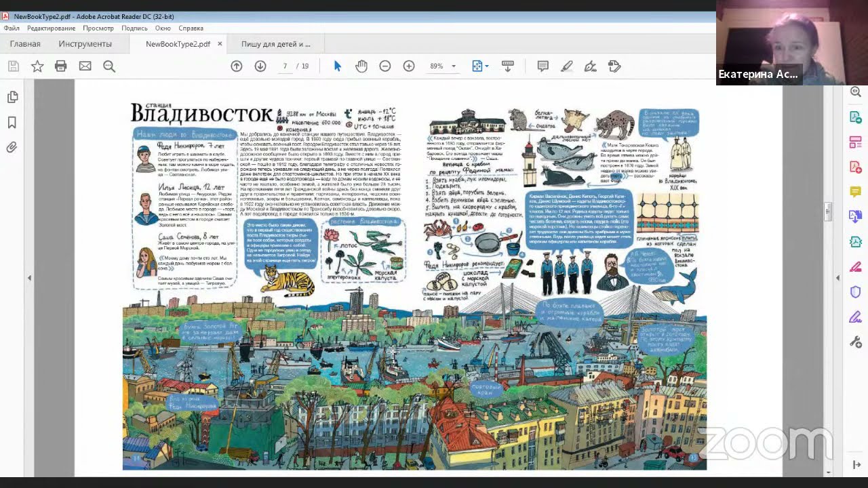Open More Tools wrench icon

(x=856, y=342)
